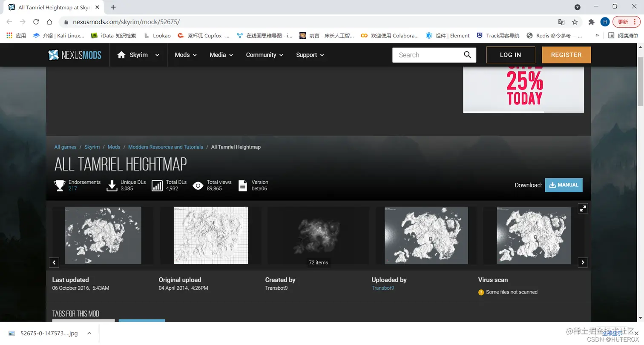
Task: Click the Save 25% Today advertisement
Action: [x=523, y=89]
